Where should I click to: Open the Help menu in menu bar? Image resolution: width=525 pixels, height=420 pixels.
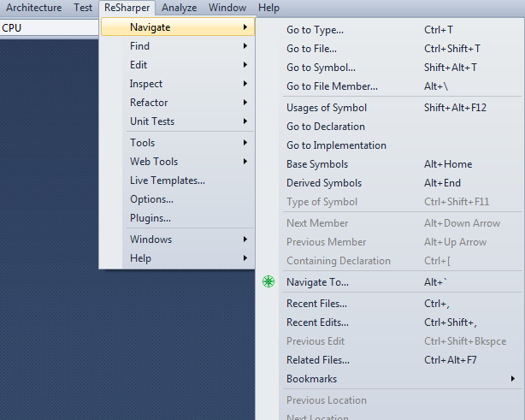(x=268, y=8)
